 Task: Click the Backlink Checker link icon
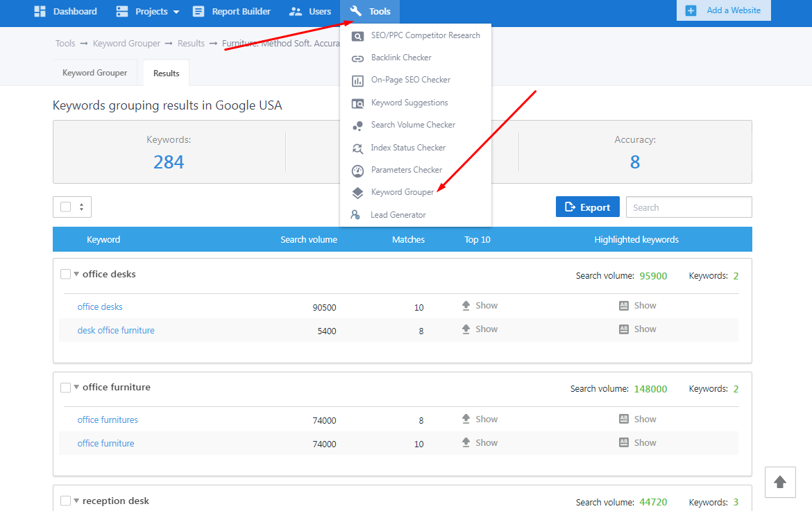[357, 58]
